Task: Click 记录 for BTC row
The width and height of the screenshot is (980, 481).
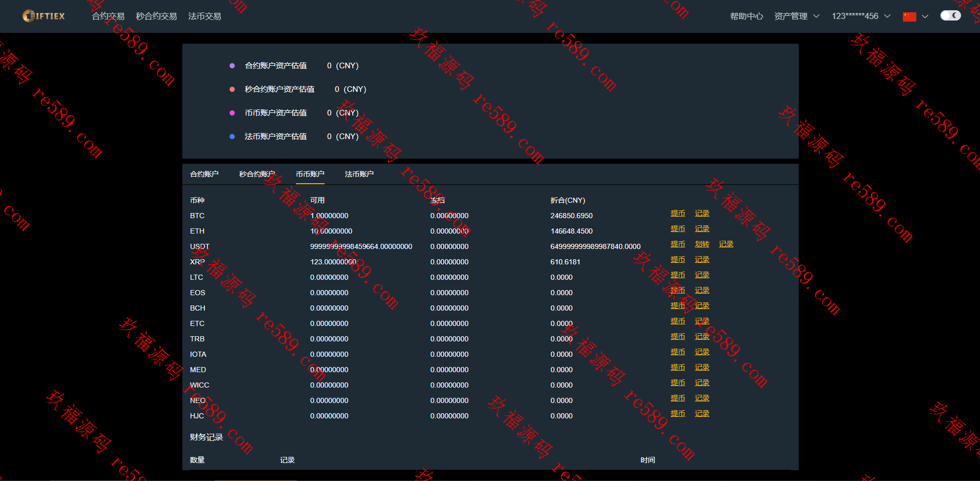Action: pos(702,213)
